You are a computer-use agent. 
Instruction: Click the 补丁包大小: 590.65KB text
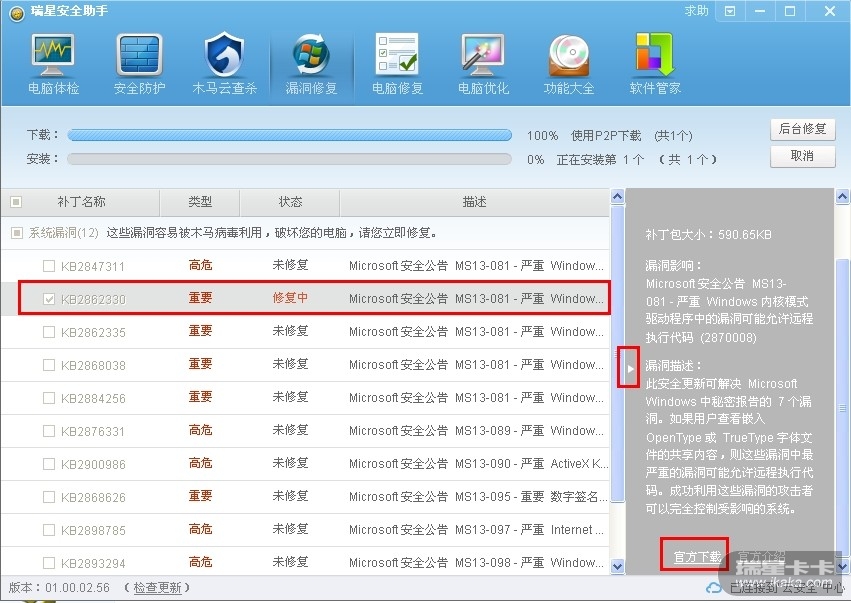tap(708, 235)
